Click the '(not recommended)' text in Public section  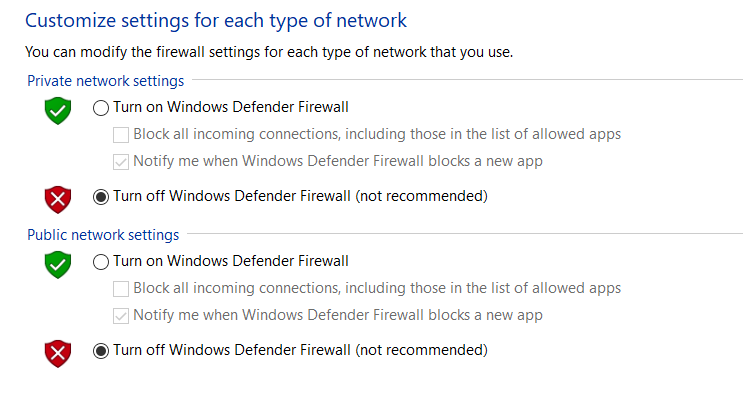click(422, 350)
